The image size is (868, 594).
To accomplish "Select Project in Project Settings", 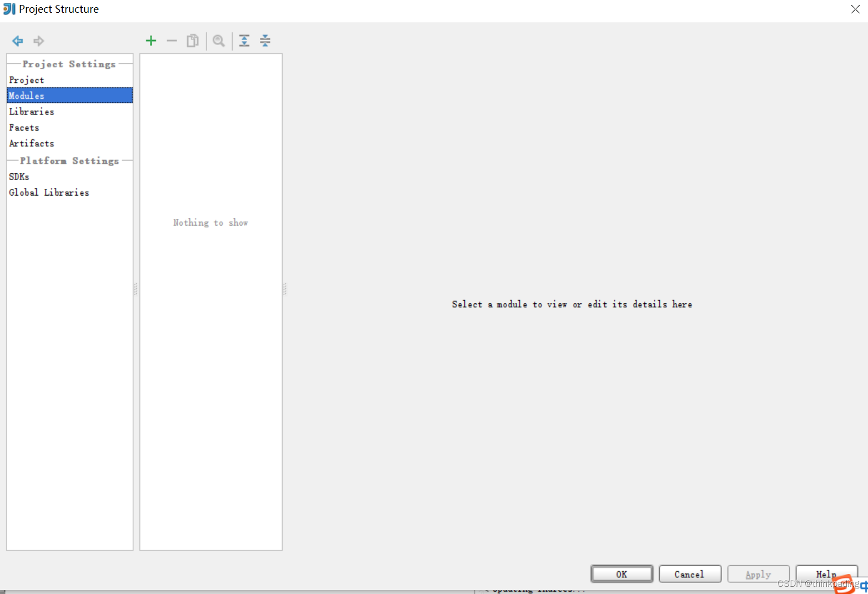I will [x=70, y=80].
